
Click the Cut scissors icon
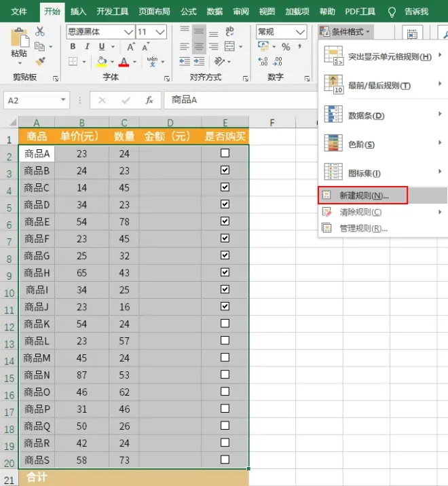[x=39, y=31]
